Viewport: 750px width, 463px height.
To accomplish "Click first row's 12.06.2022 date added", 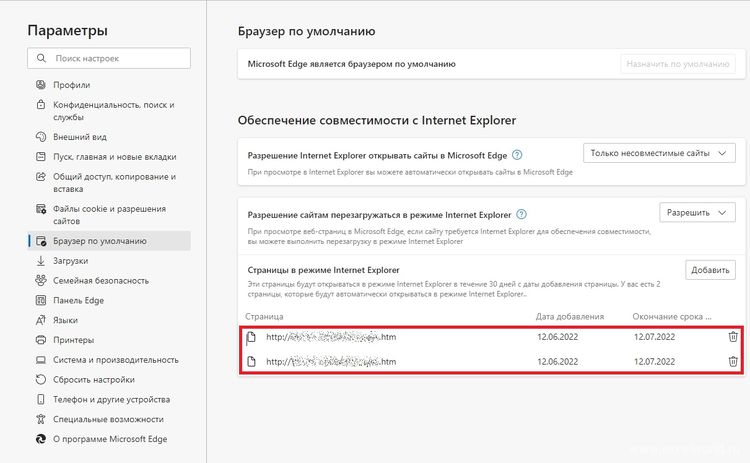I will tap(558, 337).
